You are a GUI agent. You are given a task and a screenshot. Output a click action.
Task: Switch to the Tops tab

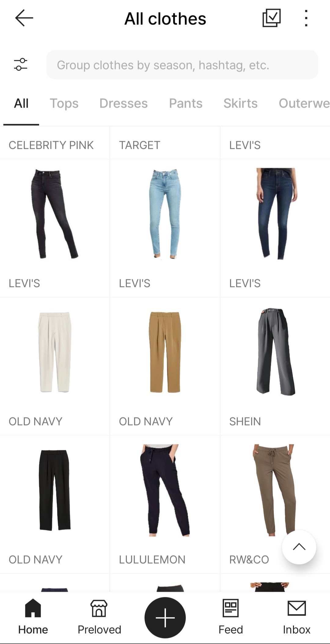point(64,103)
